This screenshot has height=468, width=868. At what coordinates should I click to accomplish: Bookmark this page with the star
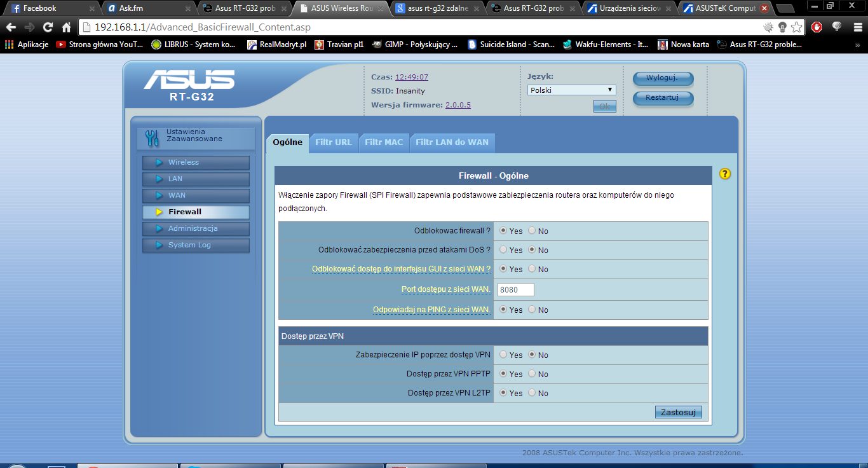click(796, 27)
